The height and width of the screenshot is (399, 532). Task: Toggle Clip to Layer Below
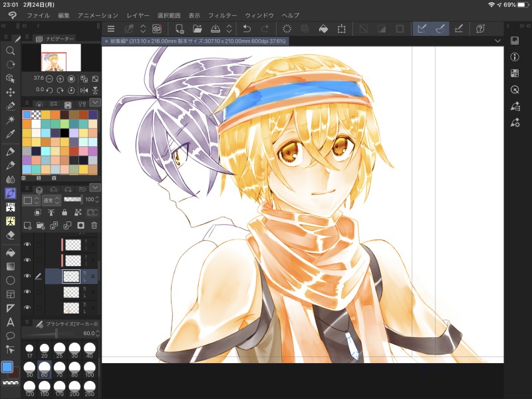pos(38,212)
